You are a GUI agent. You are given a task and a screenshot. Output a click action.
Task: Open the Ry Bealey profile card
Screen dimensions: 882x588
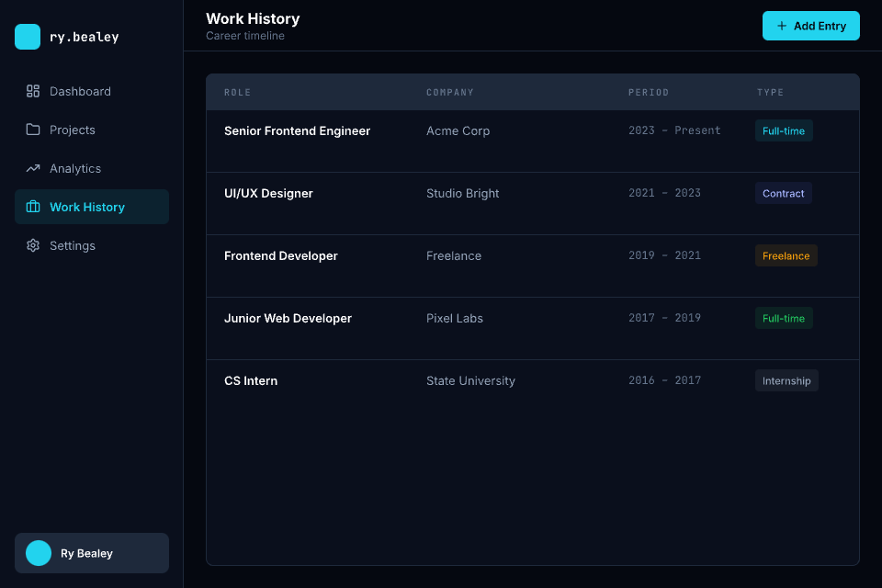[92, 553]
